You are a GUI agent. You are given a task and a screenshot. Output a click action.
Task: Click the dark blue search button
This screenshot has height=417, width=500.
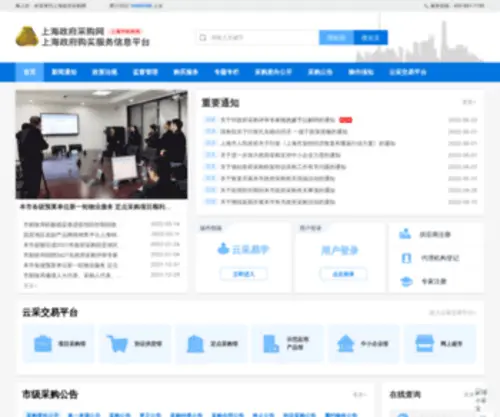click(371, 38)
